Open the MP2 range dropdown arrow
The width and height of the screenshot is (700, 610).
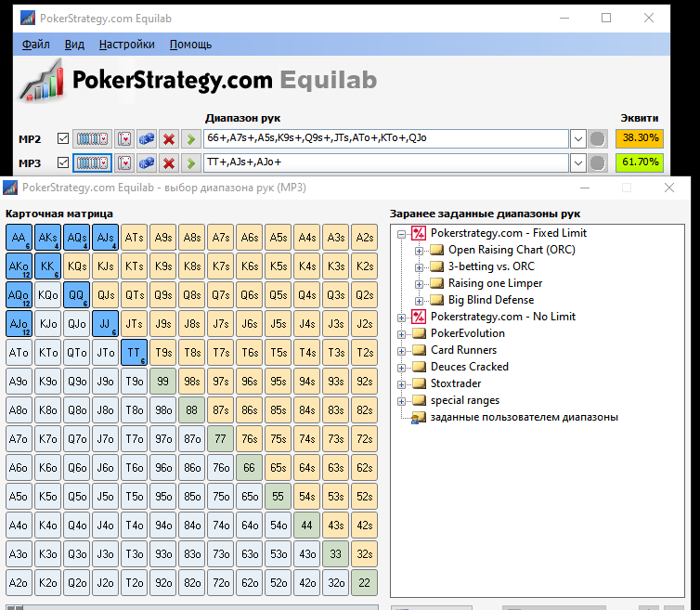coord(578,139)
